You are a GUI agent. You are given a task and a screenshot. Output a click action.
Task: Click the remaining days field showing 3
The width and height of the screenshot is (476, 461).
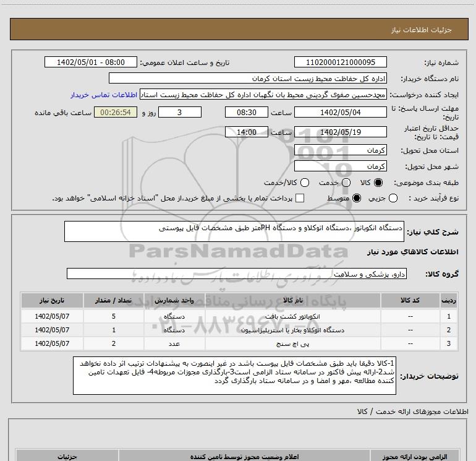click(180, 112)
